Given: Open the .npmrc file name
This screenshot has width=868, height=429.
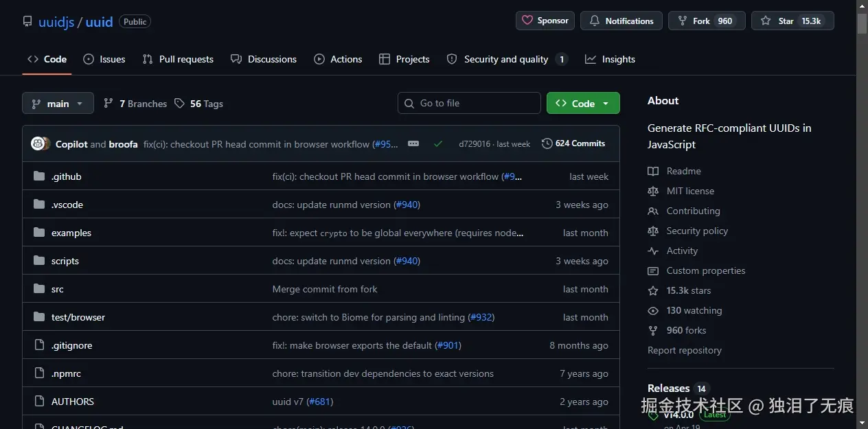Looking at the screenshot, I should pyautogui.click(x=66, y=373).
